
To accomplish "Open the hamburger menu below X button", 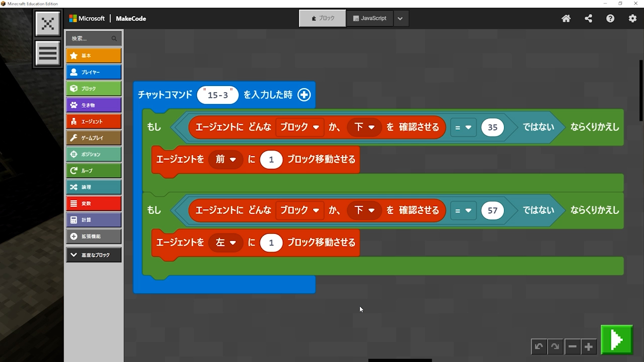I will coord(48,53).
